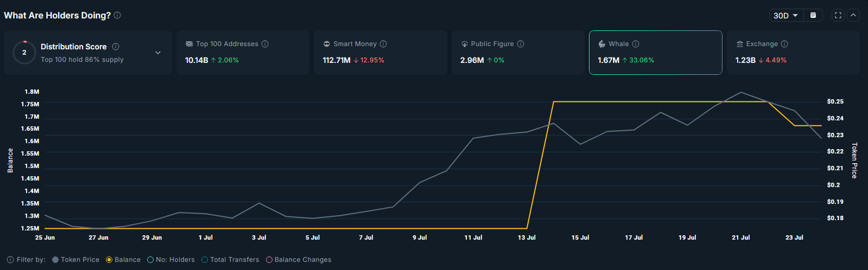Screen dimensions: 868x270
Task: Switch to the Exchange holder card
Action: click(793, 53)
